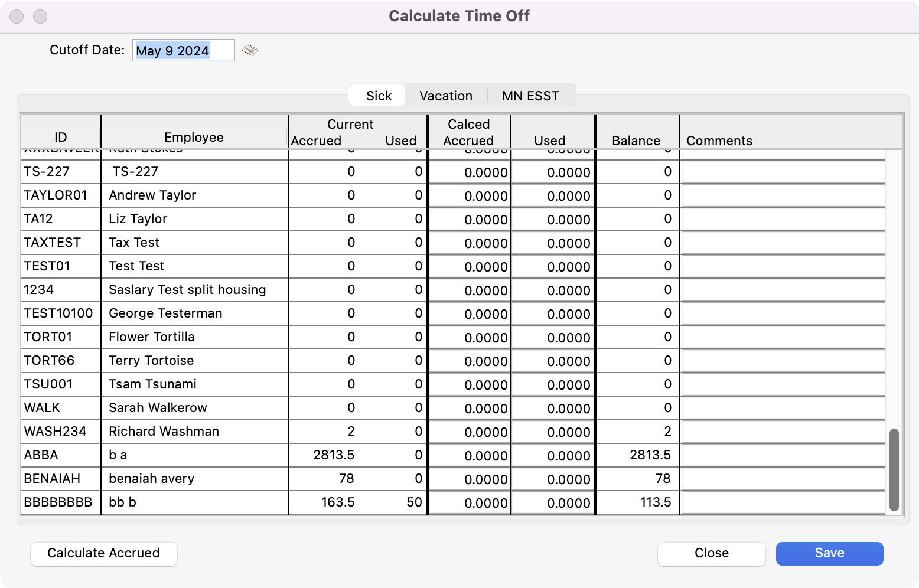Open the calendar picker beside Cutoff Date
Screen dimensions: 919x588
(x=250, y=50)
